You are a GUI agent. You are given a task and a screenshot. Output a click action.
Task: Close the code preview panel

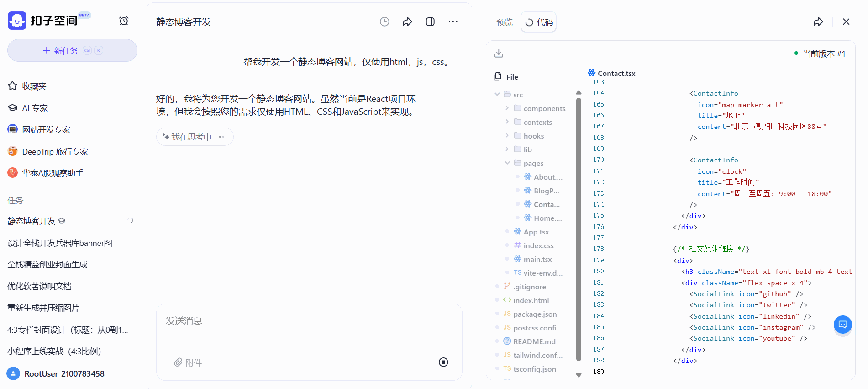(846, 21)
